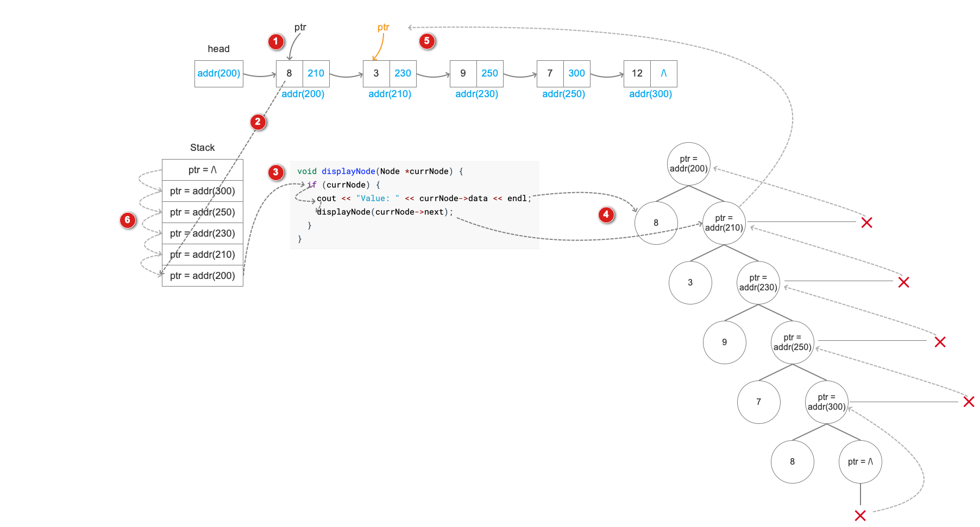Click the Stack label heading
Image resolution: width=980 pixels, height=527 pixels.
202,147
